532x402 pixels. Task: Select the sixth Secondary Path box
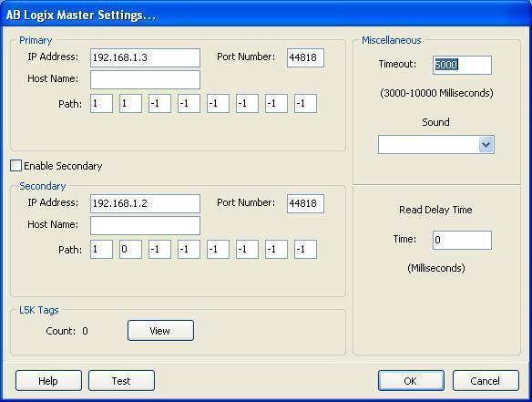point(248,250)
